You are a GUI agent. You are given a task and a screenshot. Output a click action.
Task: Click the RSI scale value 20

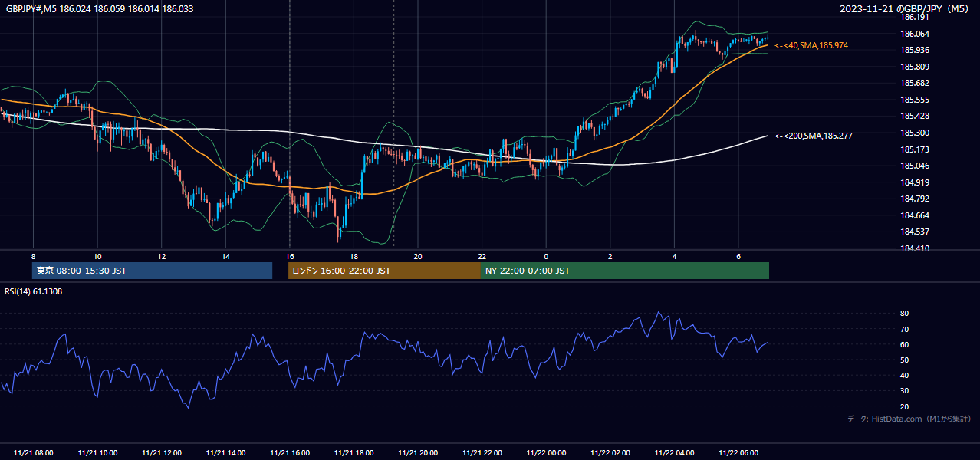(x=904, y=406)
